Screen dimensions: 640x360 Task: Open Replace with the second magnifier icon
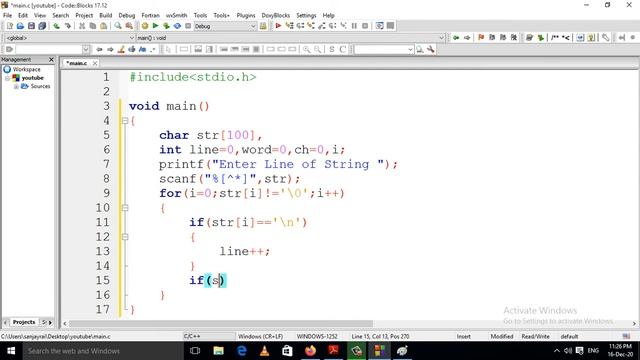pos(129,26)
